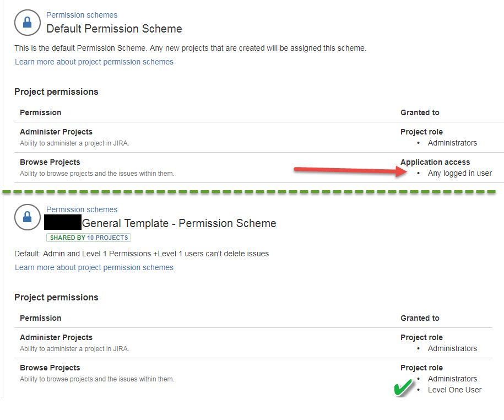This screenshot has width=504, height=420.
Task: Open the bottom Permission schemes breadcrumb
Action: 82,209
